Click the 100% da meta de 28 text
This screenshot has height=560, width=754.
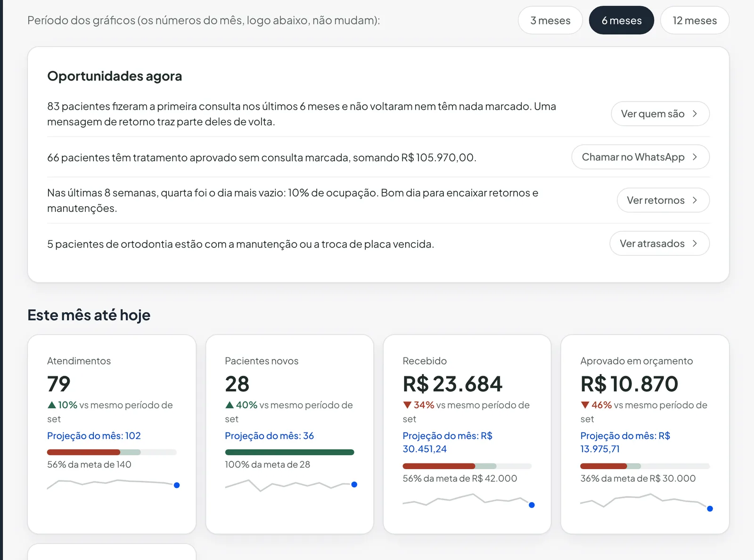(267, 464)
